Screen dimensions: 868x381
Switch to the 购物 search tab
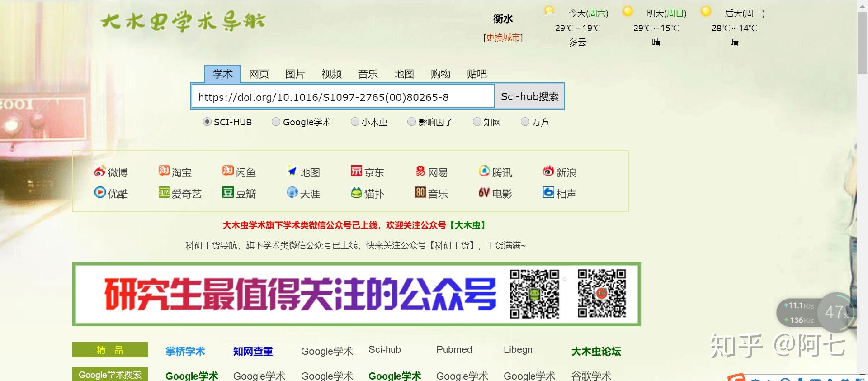[x=440, y=74]
